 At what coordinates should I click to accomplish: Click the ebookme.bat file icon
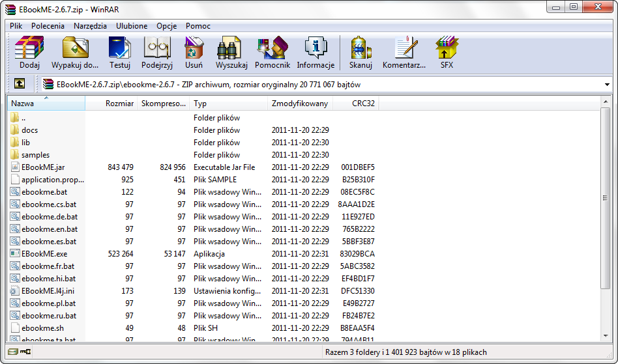point(15,191)
